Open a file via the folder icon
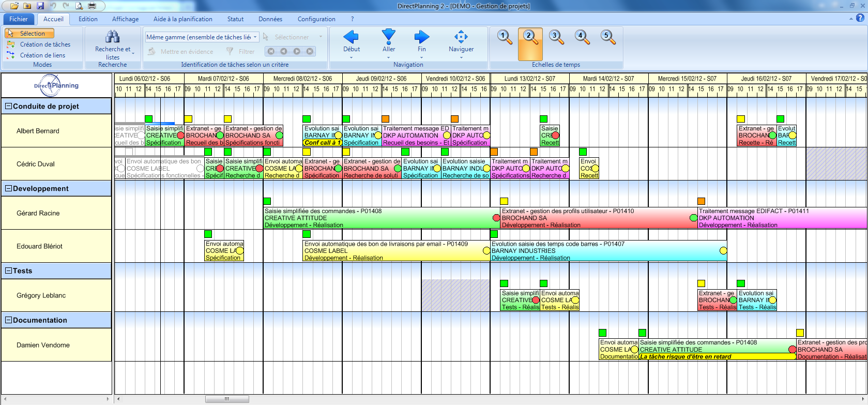The image size is (868, 405). (14, 6)
